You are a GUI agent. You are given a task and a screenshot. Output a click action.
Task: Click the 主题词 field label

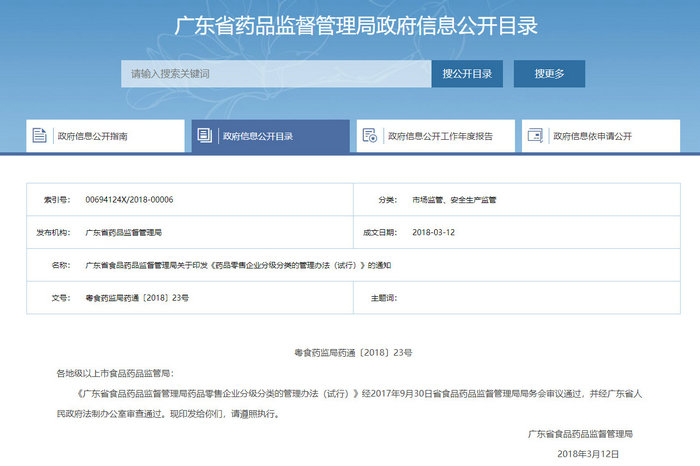click(384, 298)
